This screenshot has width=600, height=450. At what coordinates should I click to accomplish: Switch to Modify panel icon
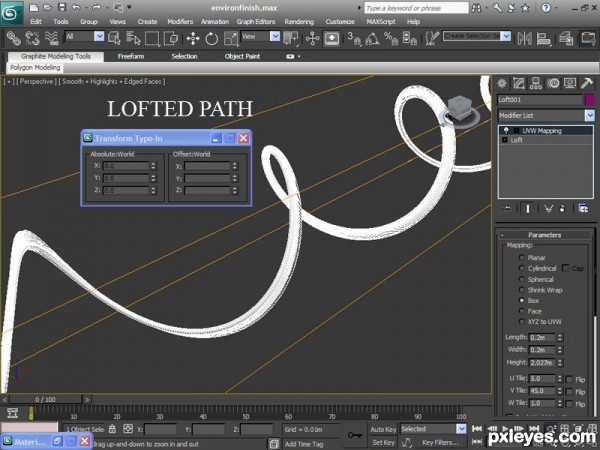tap(518, 83)
